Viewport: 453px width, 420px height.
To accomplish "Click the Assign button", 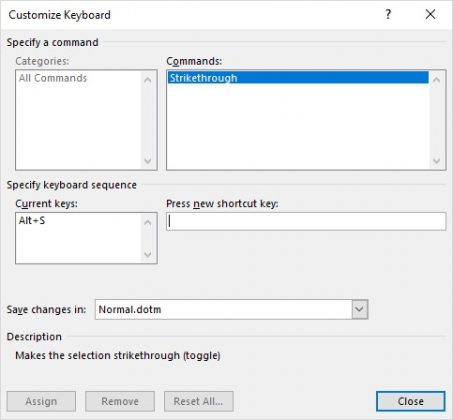I will [x=41, y=401].
